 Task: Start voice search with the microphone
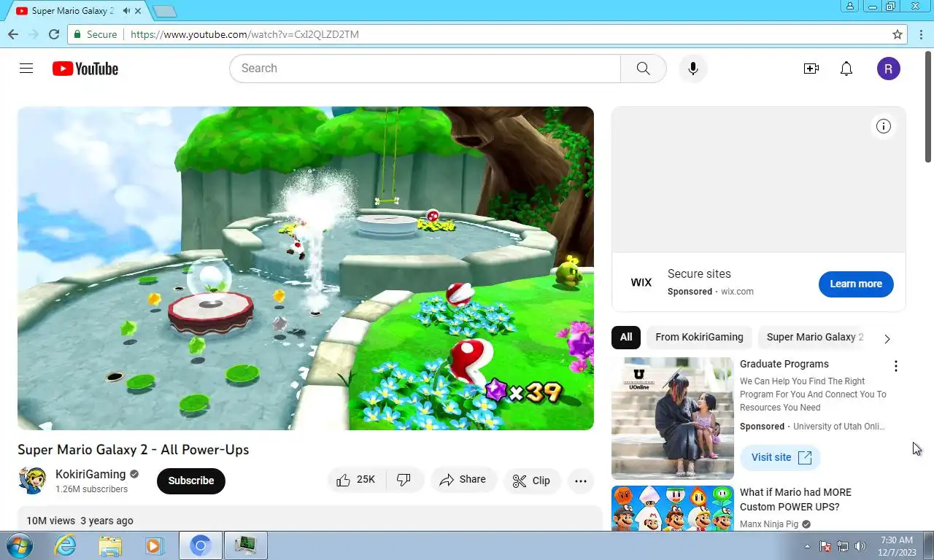coord(693,69)
